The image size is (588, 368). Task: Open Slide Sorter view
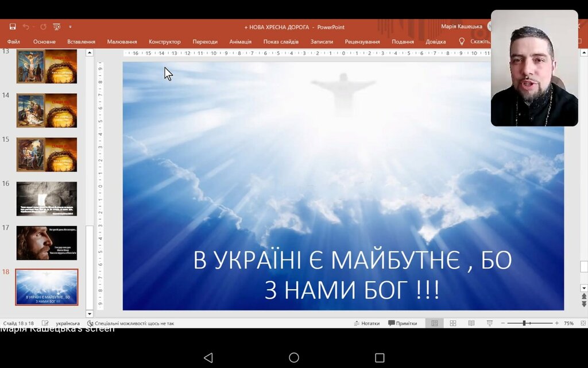453,323
